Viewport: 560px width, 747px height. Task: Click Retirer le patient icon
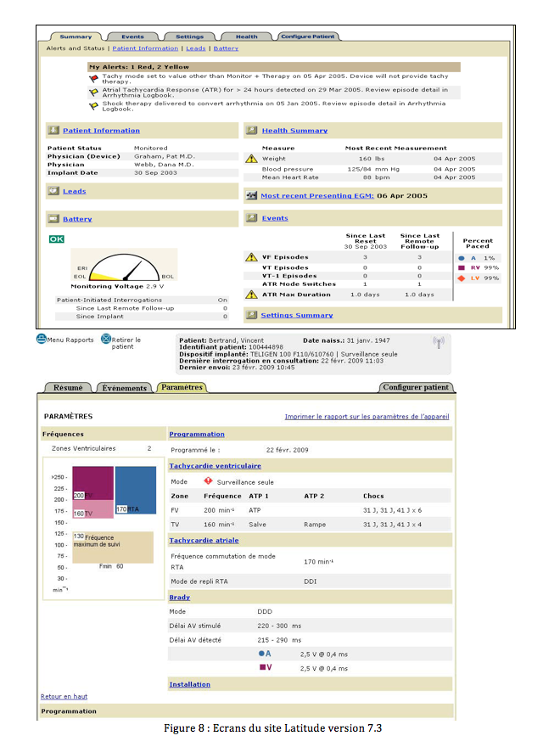click(106, 339)
